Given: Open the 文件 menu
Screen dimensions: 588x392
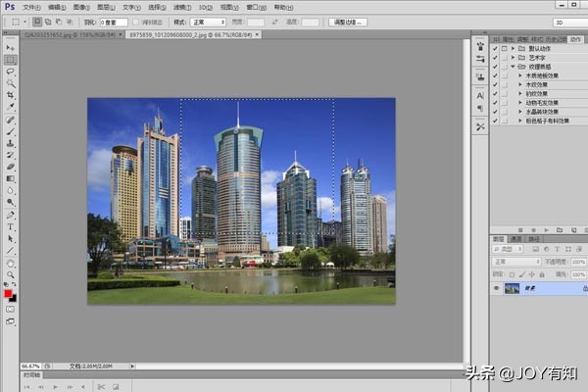Looking at the screenshot, I should tap(32, 7).
